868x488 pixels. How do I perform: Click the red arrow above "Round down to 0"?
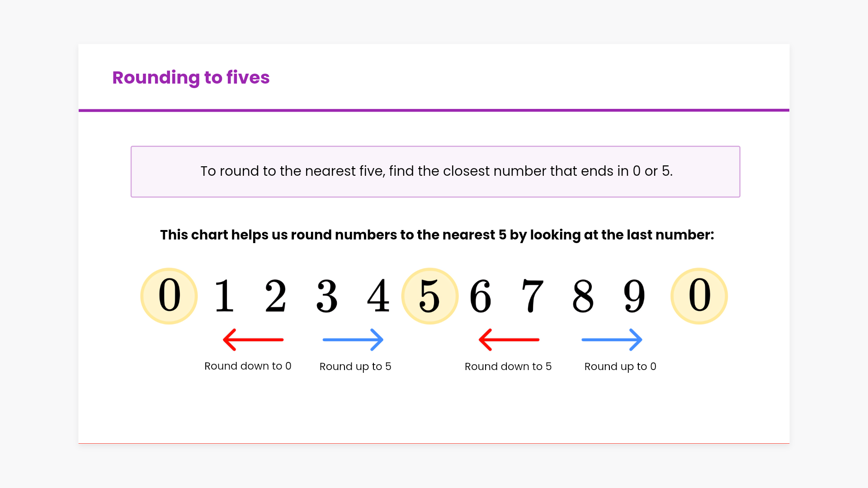(x=253, y=340)
